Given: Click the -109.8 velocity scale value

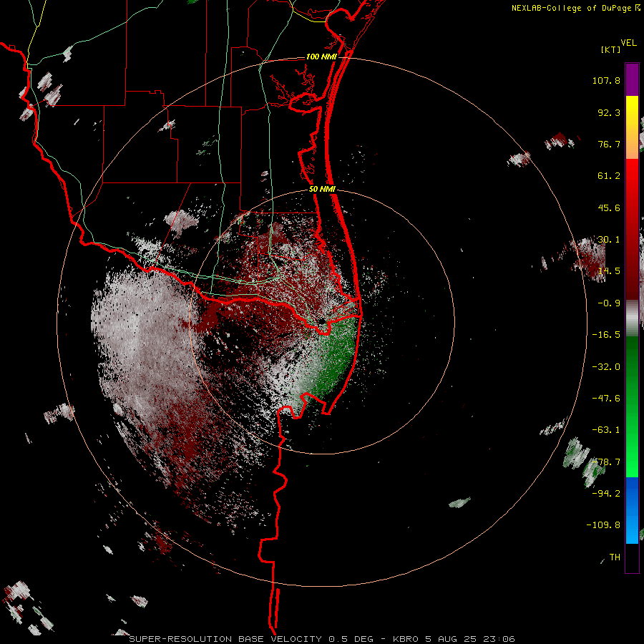Looking at the screenshot, I should point(603,525).
